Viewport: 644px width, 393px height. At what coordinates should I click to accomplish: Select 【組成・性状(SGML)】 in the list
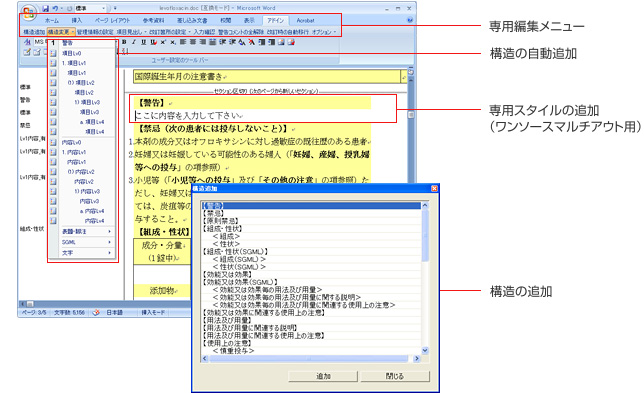pyautogui.click(x=235, y=251)
